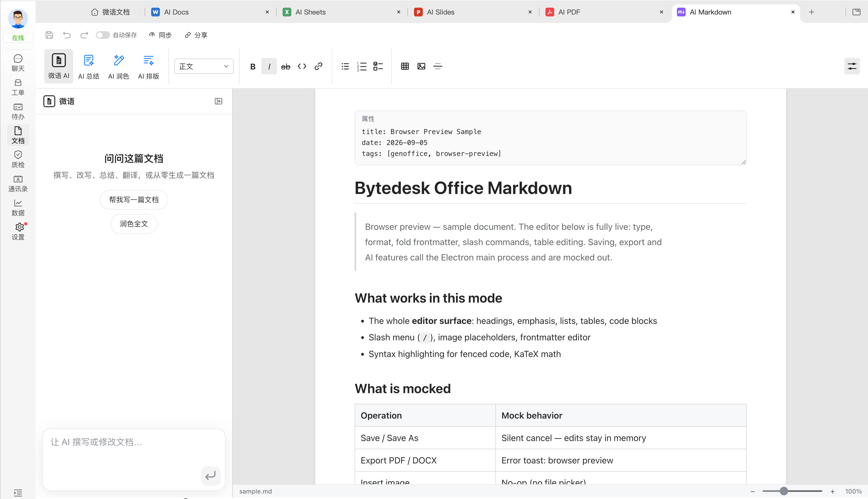Switch to the AI Slides tab
Screen dimensions: 868x499
click(473, 12)
